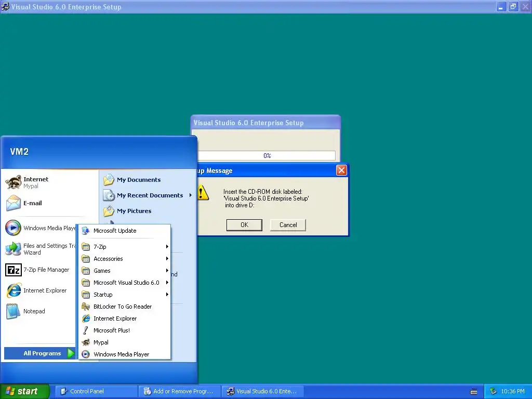Click the Start button

tap(24, 392)
